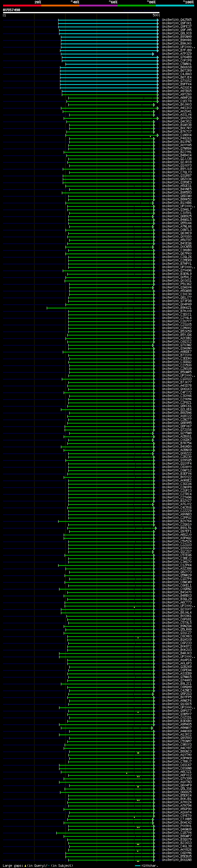The image size is (197, 868).
Task: Select UniRef100_Q00ZS5 label
Action: point(176,118)
